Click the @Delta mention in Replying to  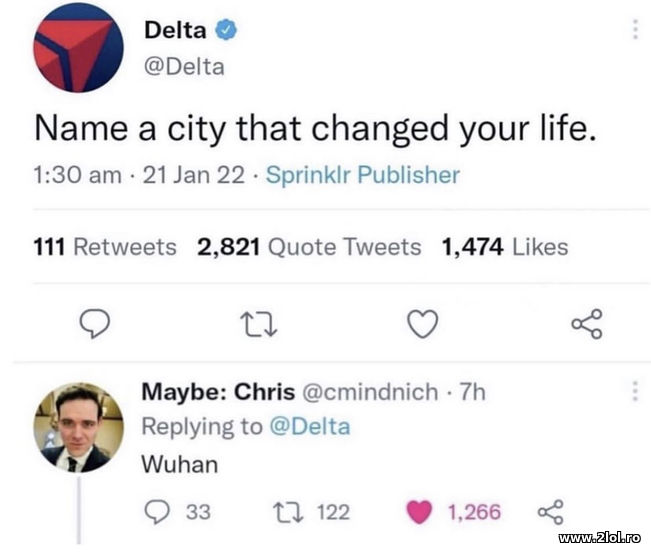(x=310, y=426)
